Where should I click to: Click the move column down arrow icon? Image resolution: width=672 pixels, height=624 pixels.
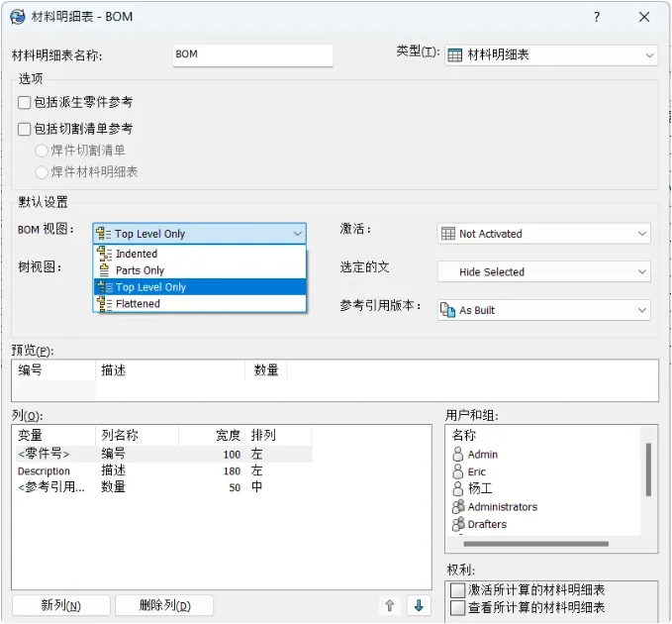pyautogui.click(x=419, y=605)
